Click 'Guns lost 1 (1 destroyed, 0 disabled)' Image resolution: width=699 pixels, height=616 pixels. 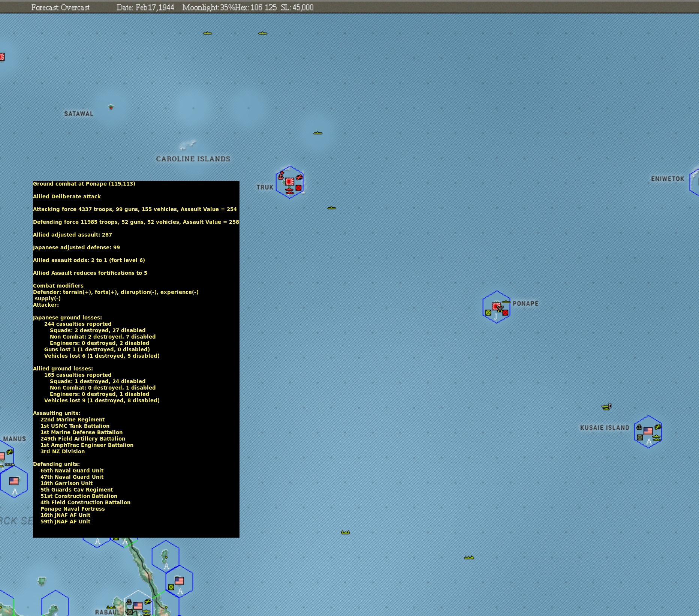(x=97, y=349)
